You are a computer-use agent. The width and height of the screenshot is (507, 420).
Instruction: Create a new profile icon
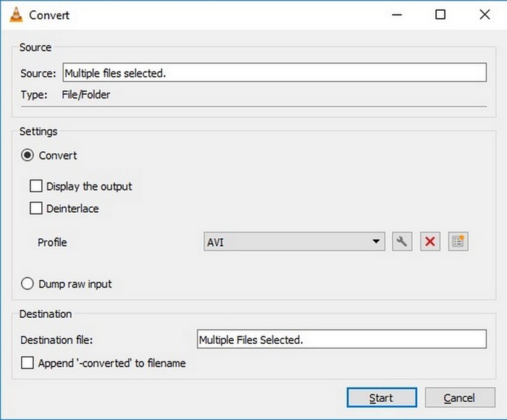[x=458, y=242]
